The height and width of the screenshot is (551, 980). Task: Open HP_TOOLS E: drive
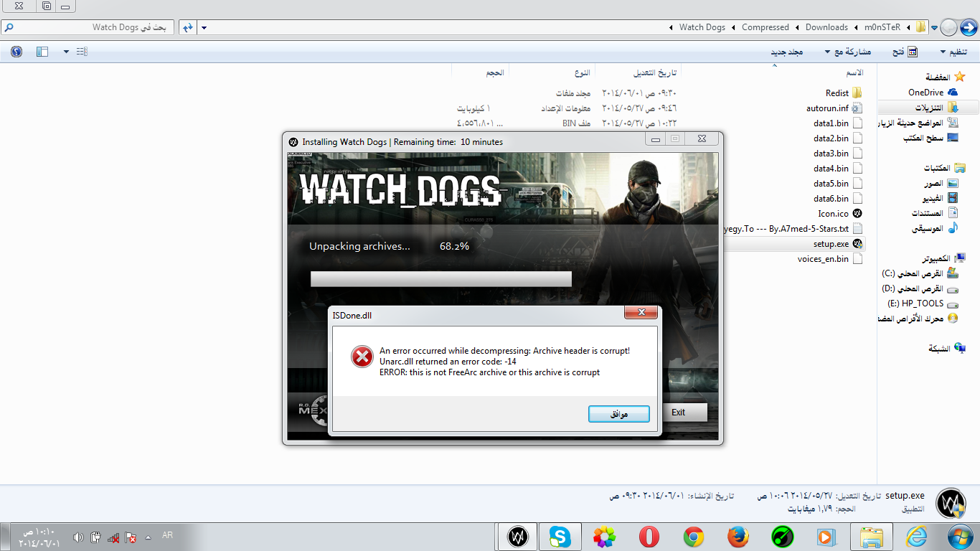point(923,303)
